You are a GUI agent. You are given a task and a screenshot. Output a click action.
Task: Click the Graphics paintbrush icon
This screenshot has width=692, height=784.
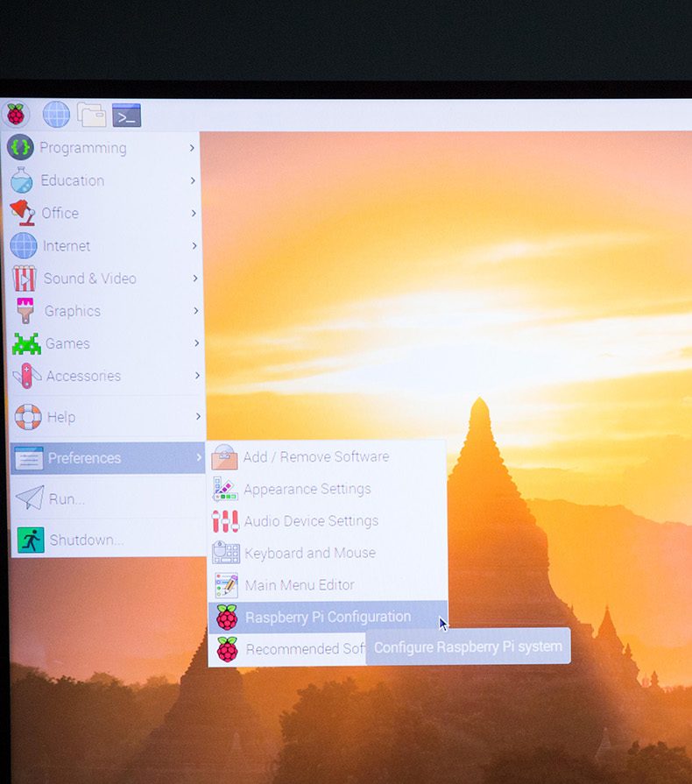coord(25,310)
